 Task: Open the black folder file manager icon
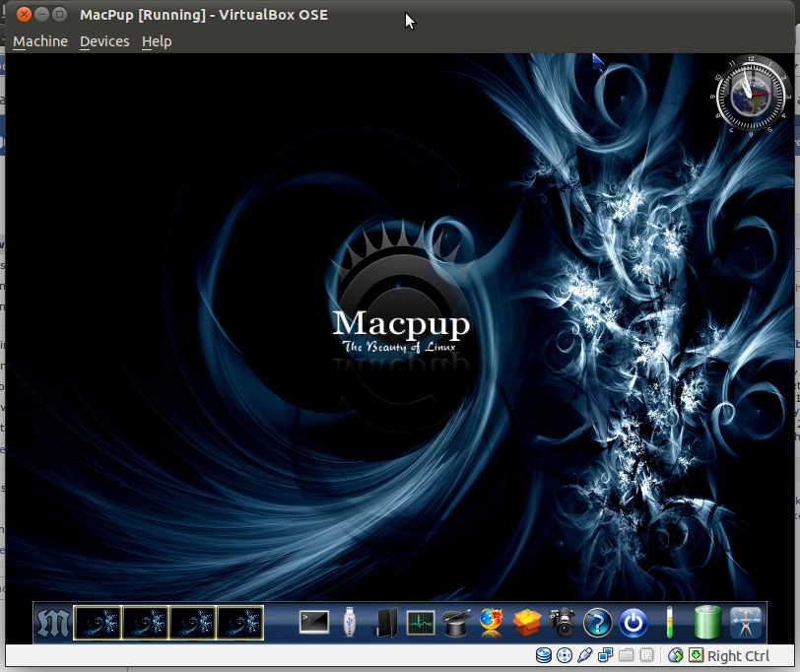(387, 623)
